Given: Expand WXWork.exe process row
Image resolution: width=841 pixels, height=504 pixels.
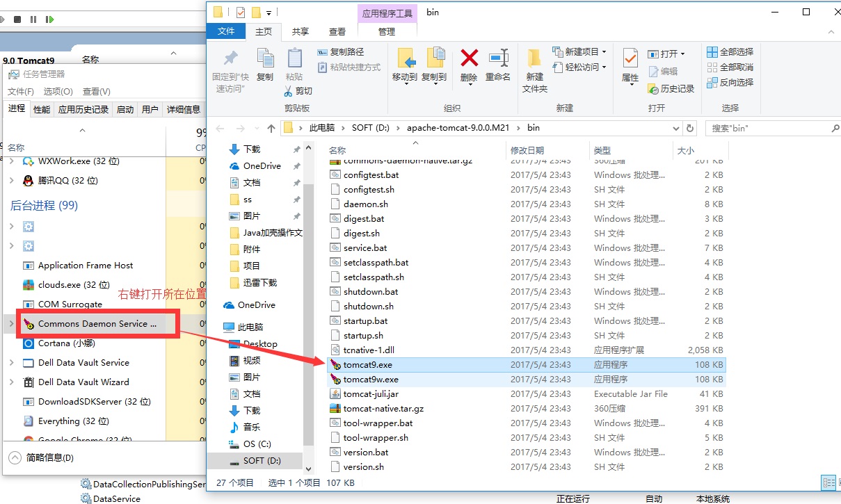Looking at the screenshot, I should 11,161.
